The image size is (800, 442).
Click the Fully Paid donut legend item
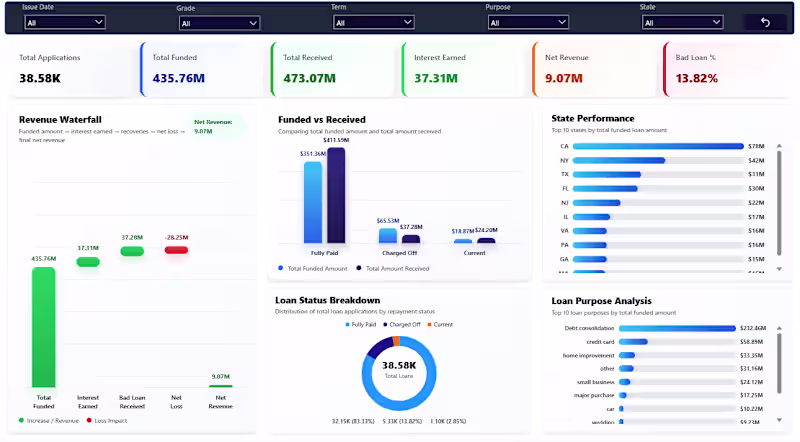[x=361, y=325]
